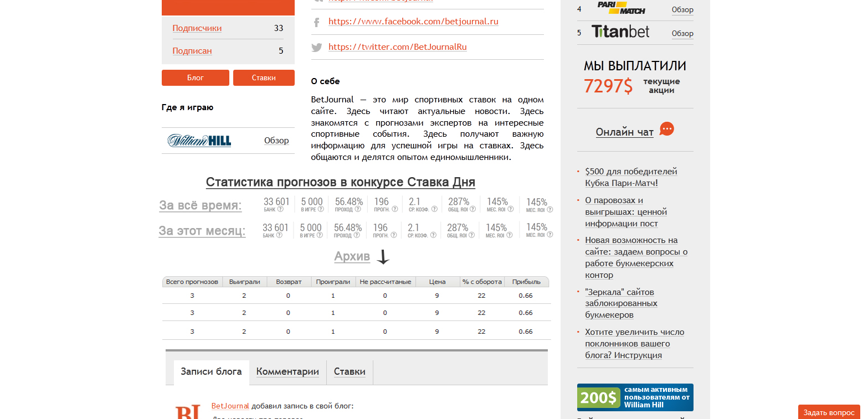The image size is (868, 419).
Task: Open the Онлайн чат link
Action: click(625, 132)
